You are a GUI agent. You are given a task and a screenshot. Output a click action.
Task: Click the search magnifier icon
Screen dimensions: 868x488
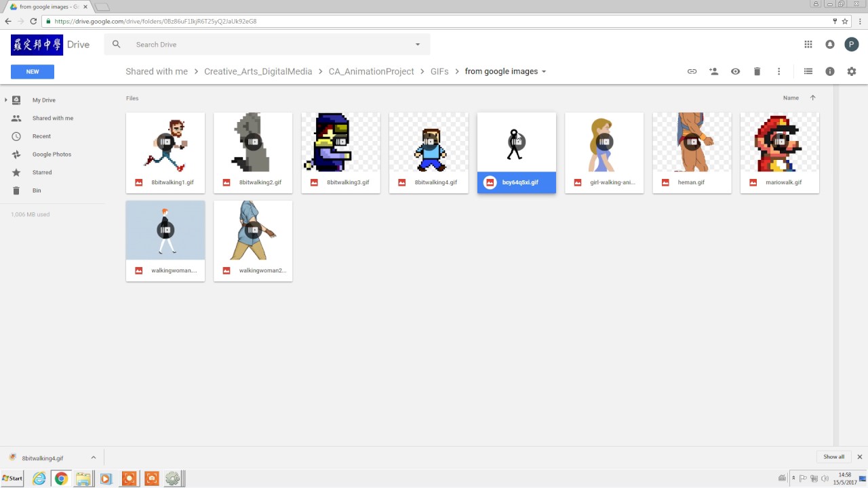116,44
